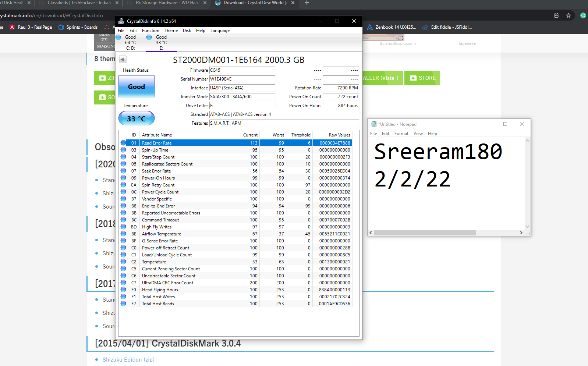Screen dimensions: 588x366
Task: Open the Raul 3 - RealPage bookmark
Action: pyautogui.click(x=31, y=27)
